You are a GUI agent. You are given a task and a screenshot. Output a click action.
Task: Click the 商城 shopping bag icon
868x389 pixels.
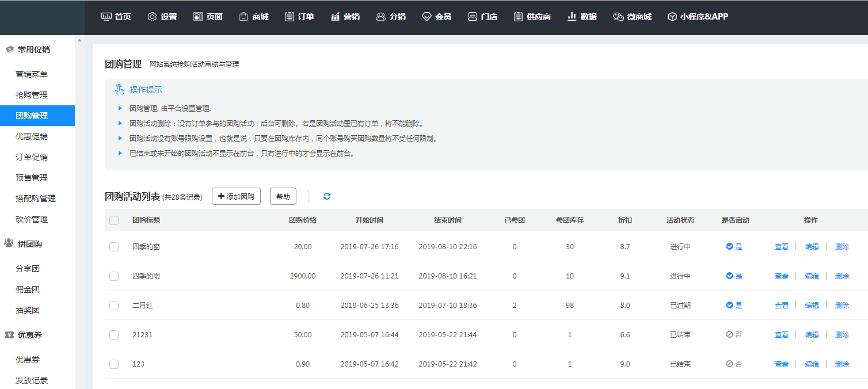[x=243, y=17]
